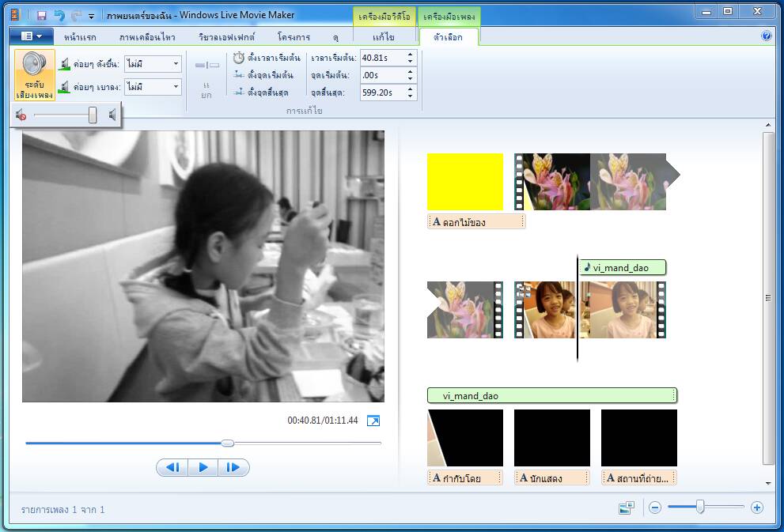Zoom out timeline with minus icon
Image resolution: width=784 pixels, height=532 pixels.
655,508
